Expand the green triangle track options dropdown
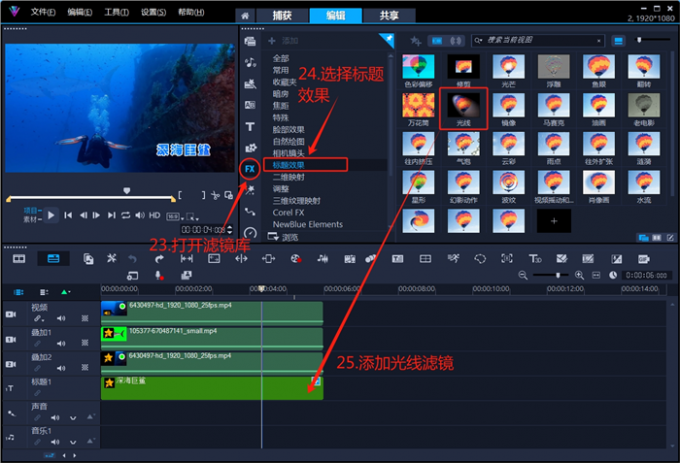 coord(65,292)
